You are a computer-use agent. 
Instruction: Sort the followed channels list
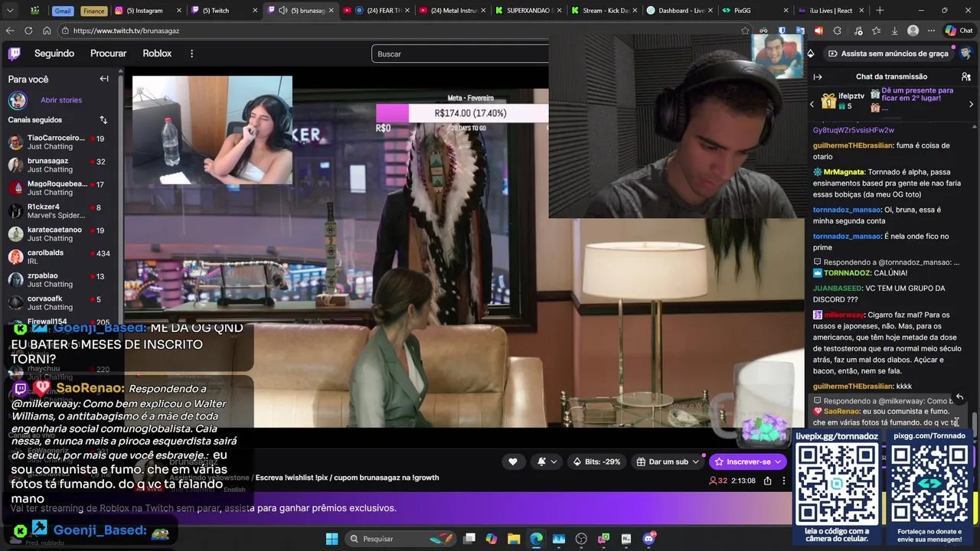103,120
